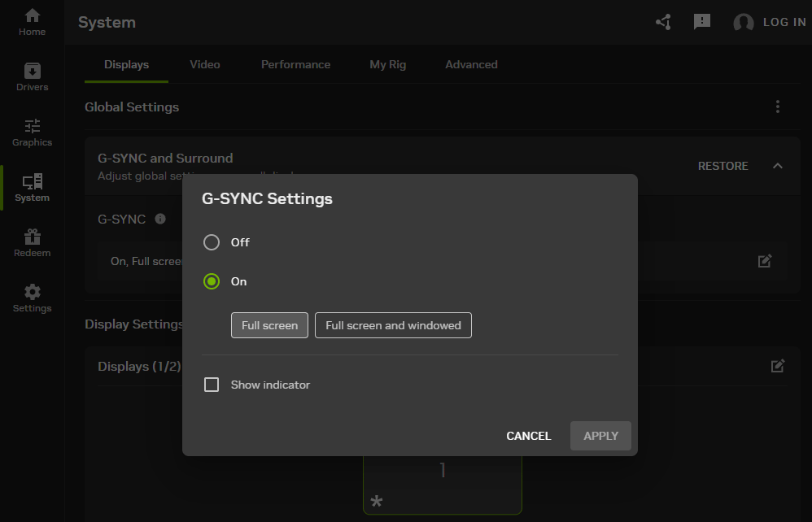Click the "On, Full scree" status text
Viewport: 812px width, 522px height.
pos(146,261)
